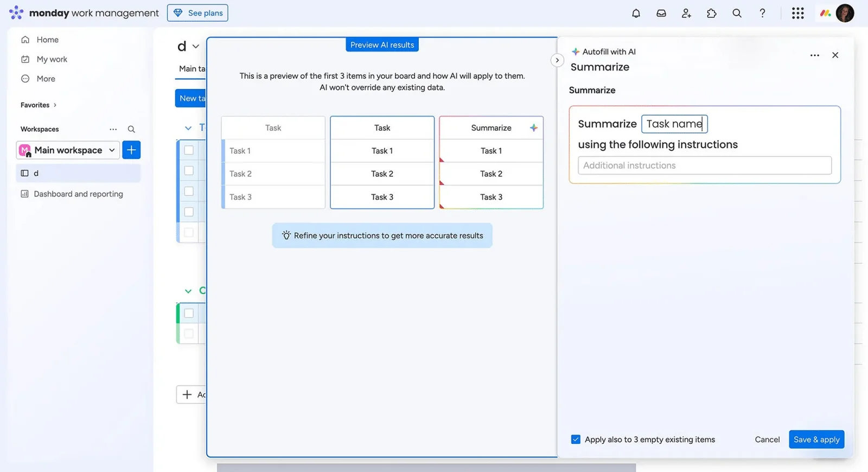This screenshot has width=868, height=472.
Task: Click the search magnifier in top bar
Action: pos(737,14)
